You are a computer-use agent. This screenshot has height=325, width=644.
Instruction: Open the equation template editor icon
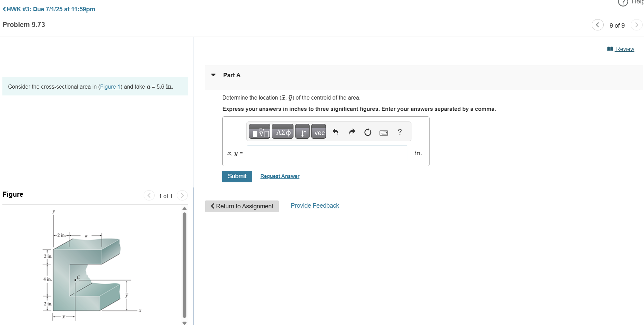point(259,131)
